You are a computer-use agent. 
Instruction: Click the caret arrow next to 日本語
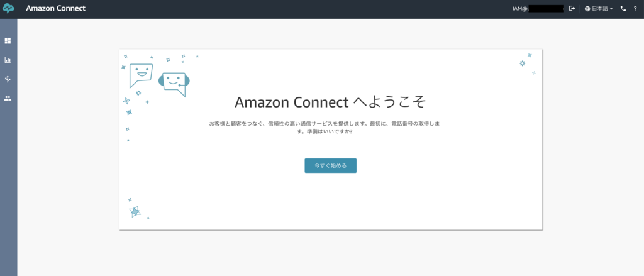[x=611, y=9]
